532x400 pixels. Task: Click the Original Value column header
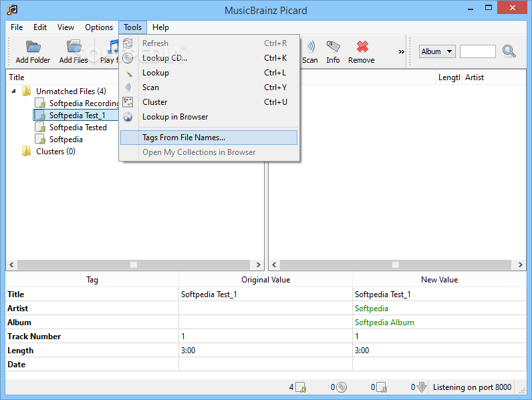coord(265,280)
